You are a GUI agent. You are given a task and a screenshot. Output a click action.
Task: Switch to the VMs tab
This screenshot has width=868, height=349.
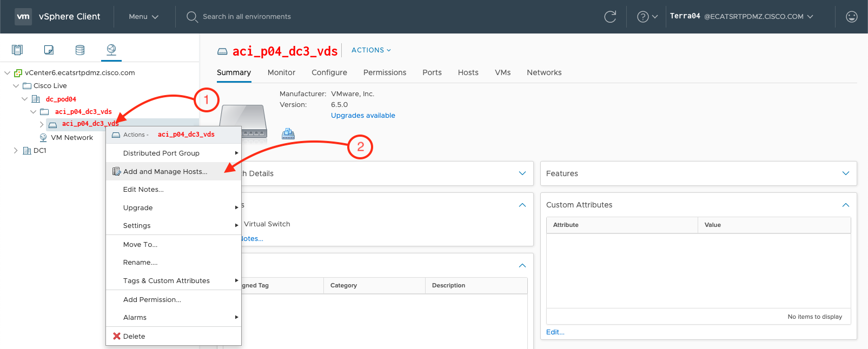[503, 72]
